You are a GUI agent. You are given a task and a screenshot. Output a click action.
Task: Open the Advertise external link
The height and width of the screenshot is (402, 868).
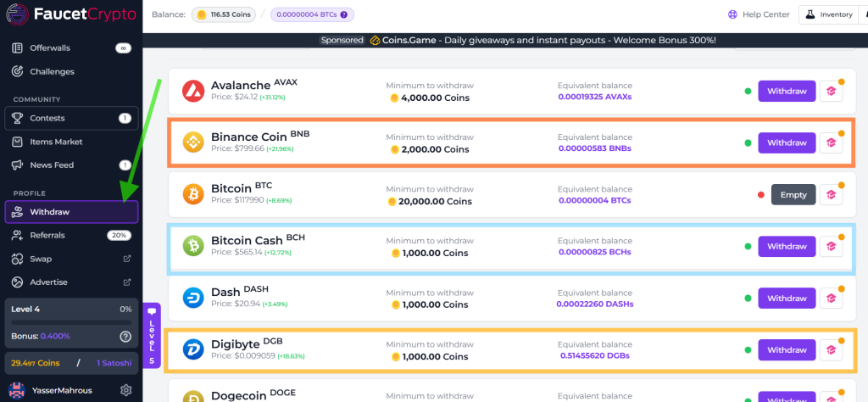pos(71,282)
